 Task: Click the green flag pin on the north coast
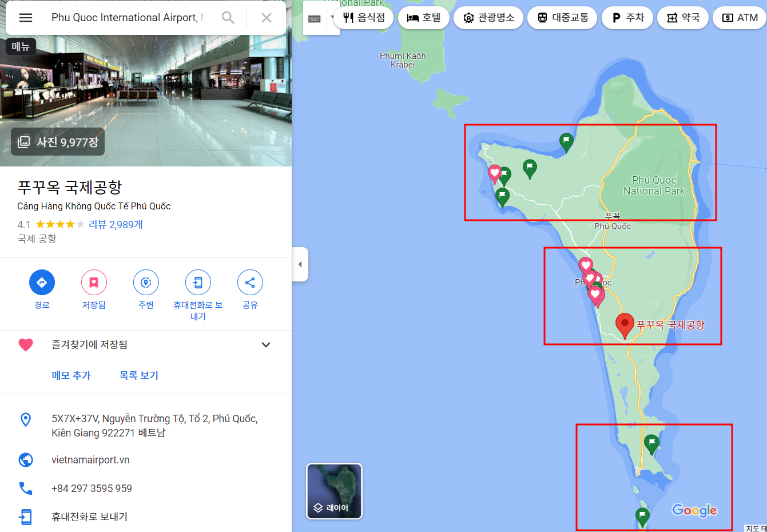point(566,142)
